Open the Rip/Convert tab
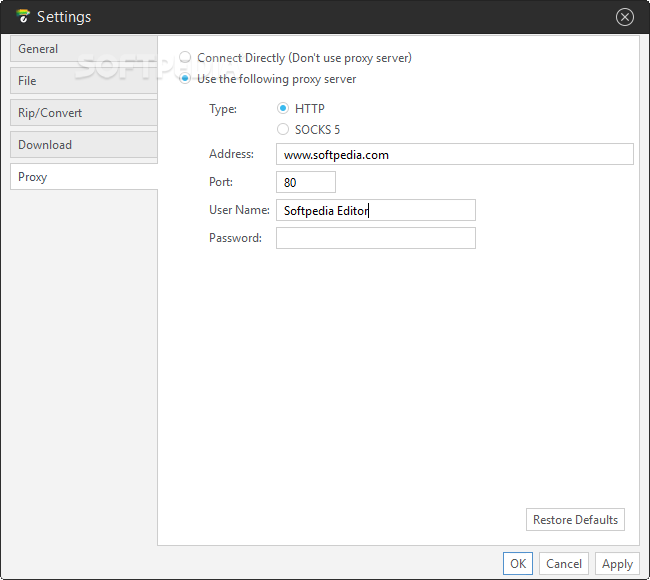This screenshot has height=580, width=650. 84,113
